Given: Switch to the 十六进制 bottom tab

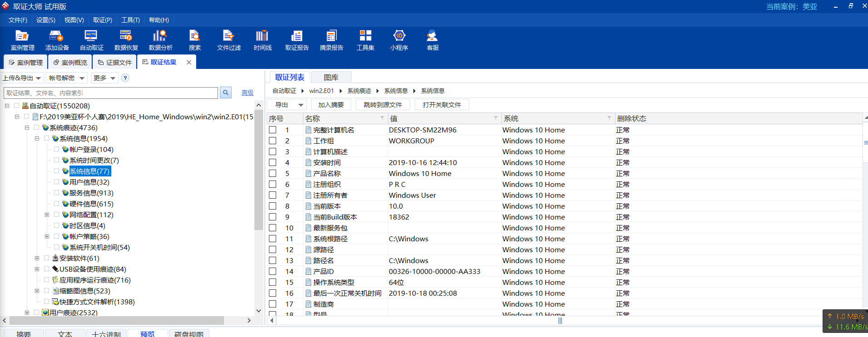Looking at the screenshot, I should click(106, 334).
